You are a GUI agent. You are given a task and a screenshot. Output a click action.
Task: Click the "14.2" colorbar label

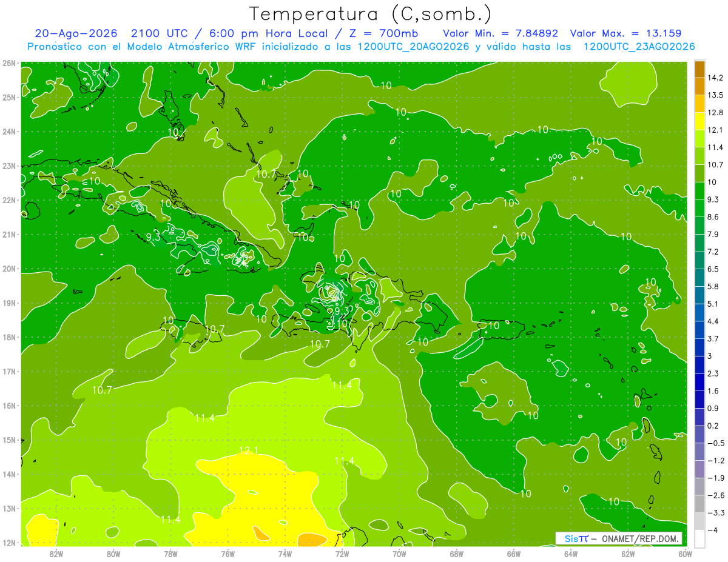tap(715, 78)
